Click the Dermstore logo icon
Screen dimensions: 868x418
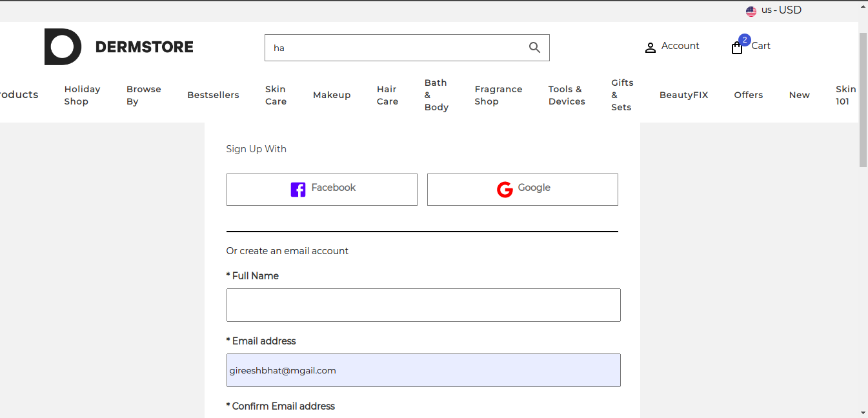coord(63,46)
